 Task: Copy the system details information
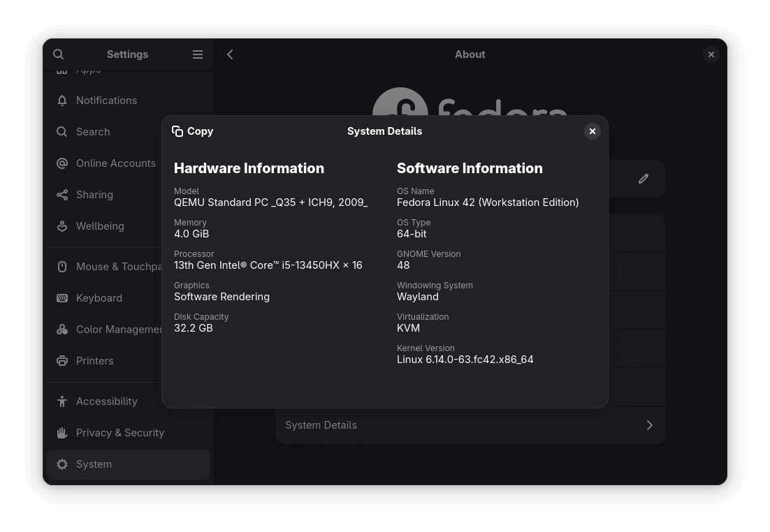[193, 131]
